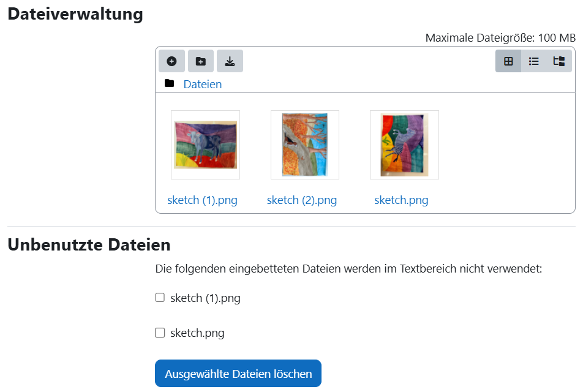
Task: Add a new file with the plus icon
Action: pos(171,61)
